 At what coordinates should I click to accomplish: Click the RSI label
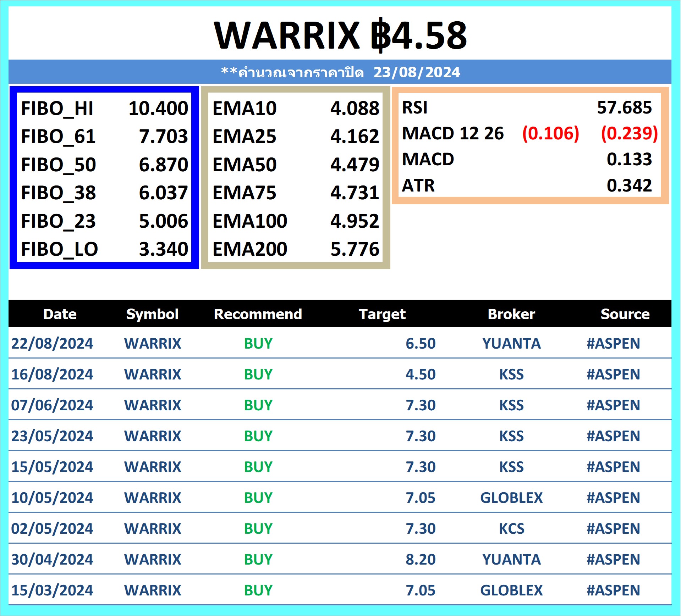(414, 107)
